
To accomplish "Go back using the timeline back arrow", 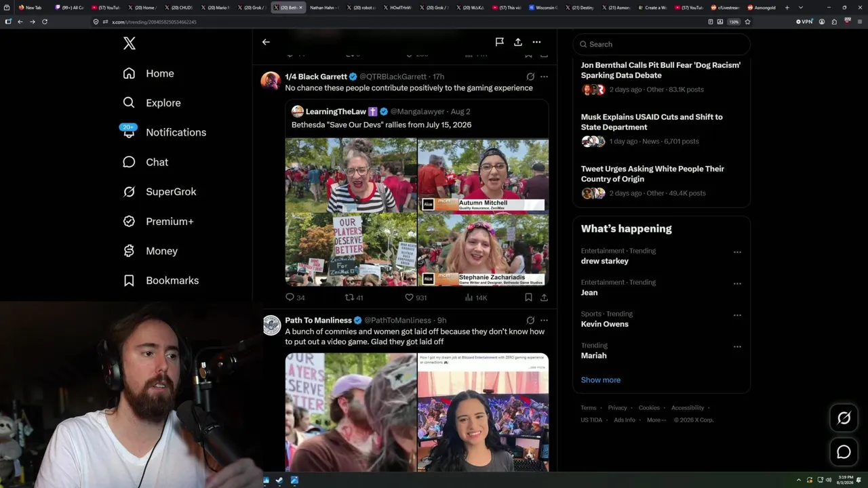I will tap(266, 42).
